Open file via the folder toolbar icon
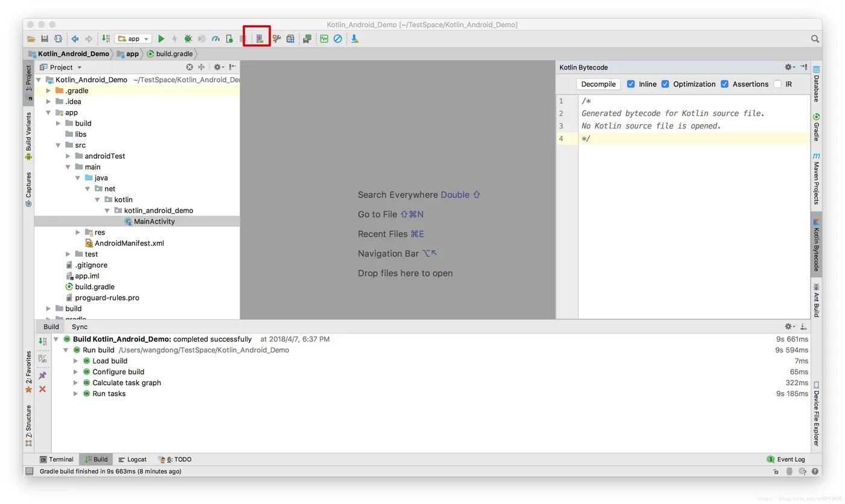Viewport: 845px width, 504px height. [31, 39]
